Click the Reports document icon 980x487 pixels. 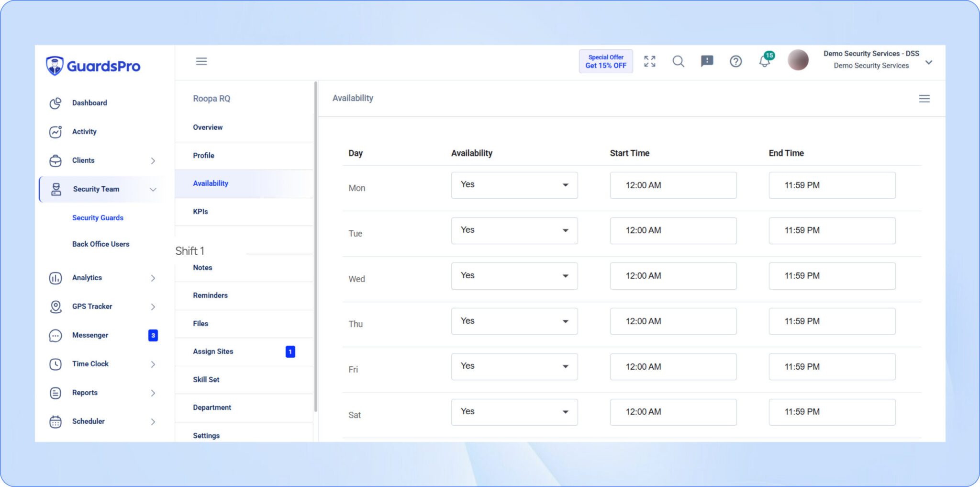coord(56,393)
